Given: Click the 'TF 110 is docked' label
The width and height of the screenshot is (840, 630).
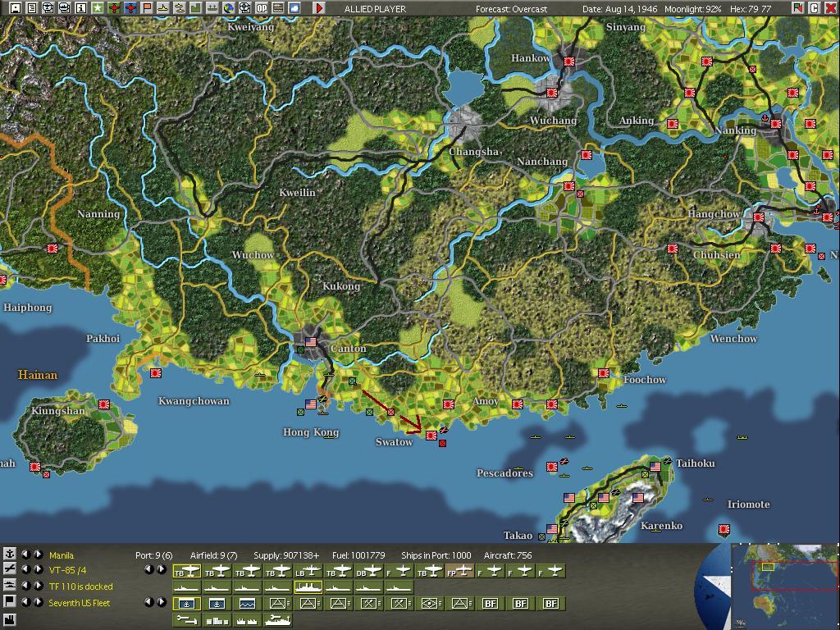Looking at the screenshot, I should (x=80, y=586).
